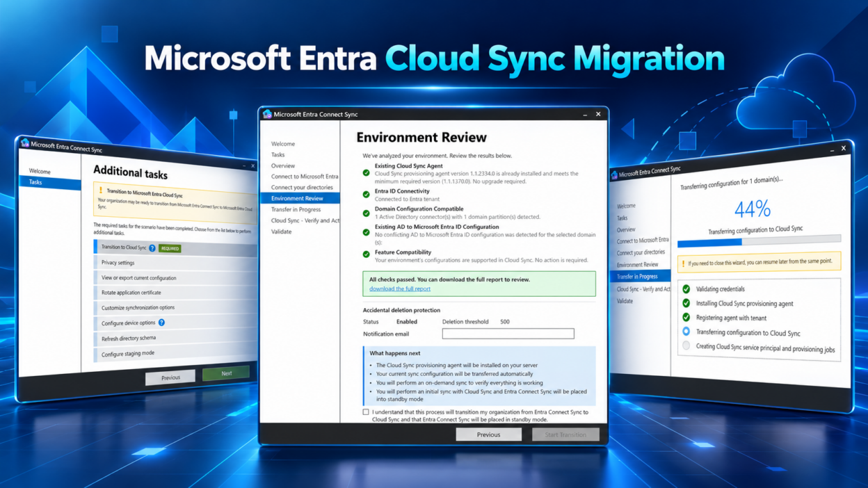Screen dimensions: 868x488
Task: Tick the I understand transition acknowledgement checkbox
Action: coord(366,412)
